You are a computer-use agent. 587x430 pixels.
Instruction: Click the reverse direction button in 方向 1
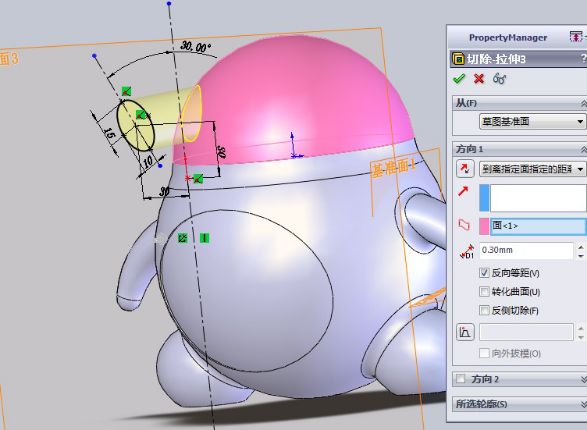click(x=465, y=169)
